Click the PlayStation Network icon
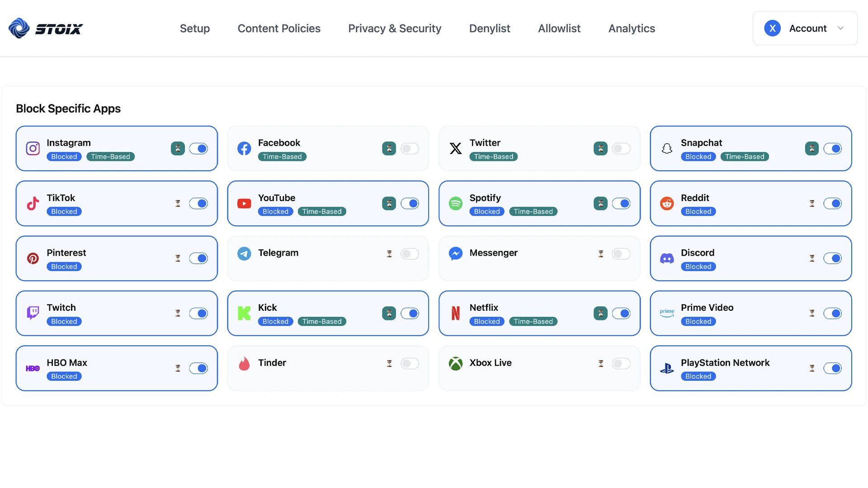868x488 pixels. 667,368
